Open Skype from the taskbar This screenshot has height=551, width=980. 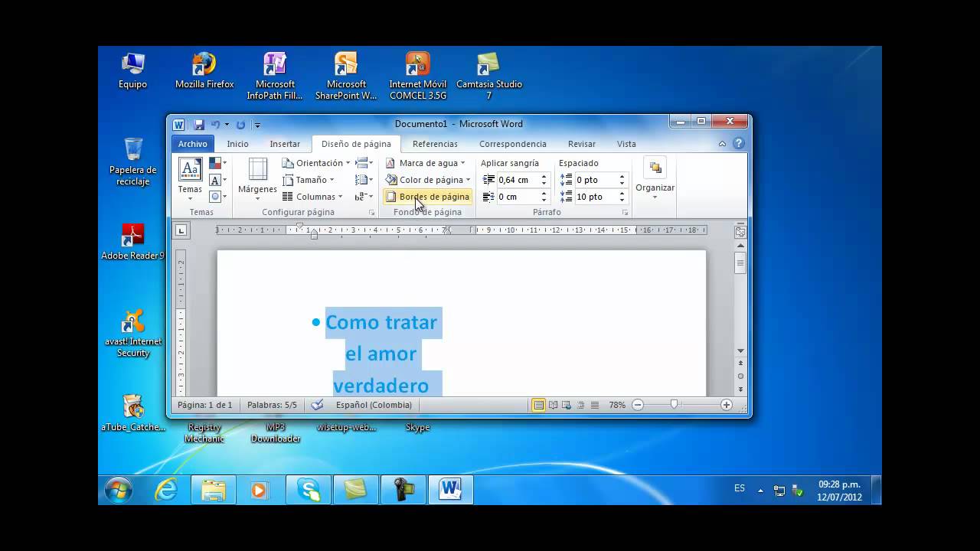point(309,490)
